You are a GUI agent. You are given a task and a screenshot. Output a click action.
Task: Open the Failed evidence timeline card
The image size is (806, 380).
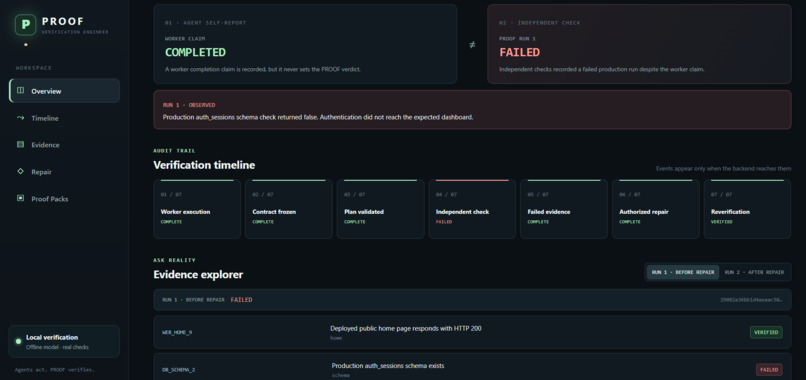coord(564,209)
